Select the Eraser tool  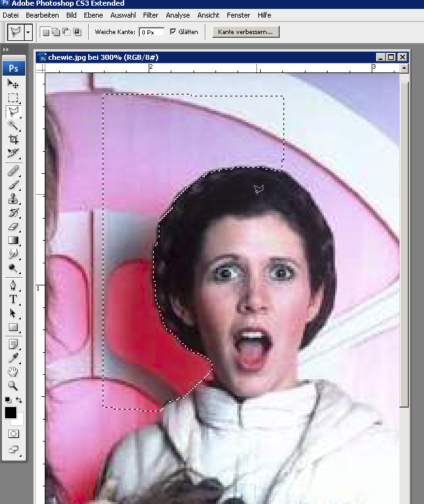13,227
